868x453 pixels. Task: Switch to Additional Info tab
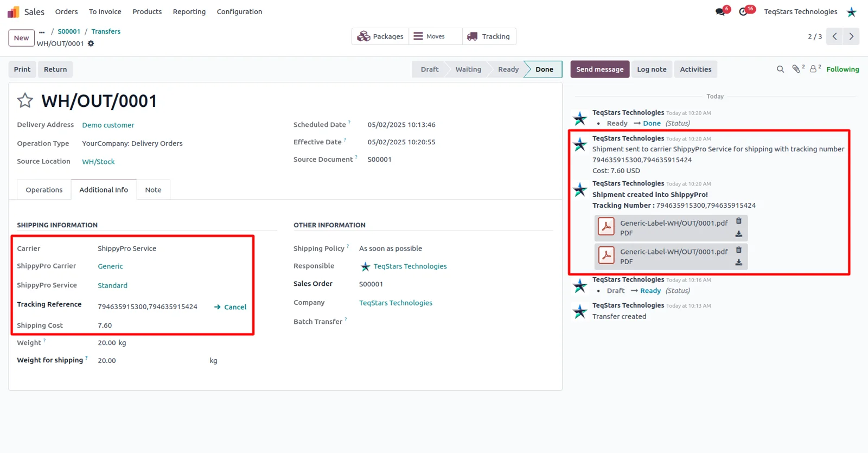(x=104, y=190)
